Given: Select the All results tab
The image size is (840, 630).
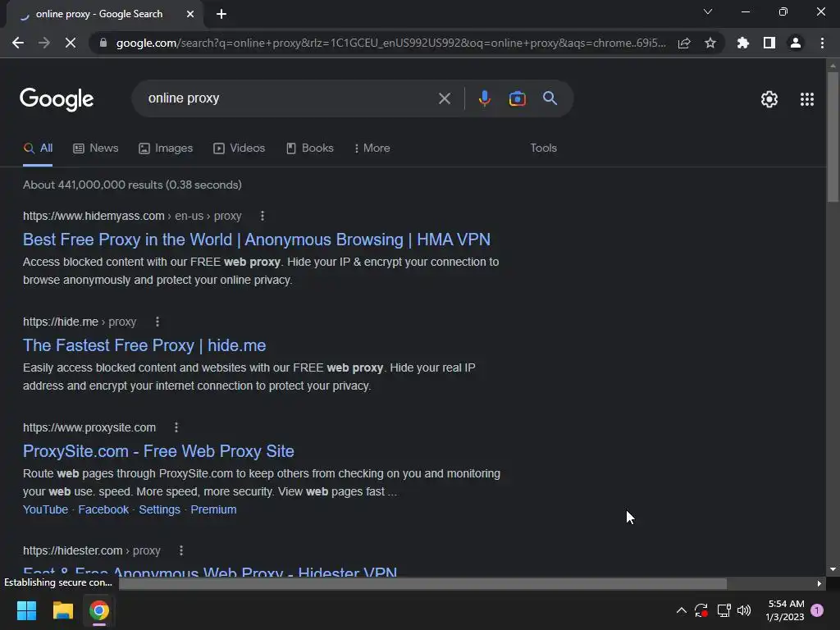Looking at the screenshot, I should pos(38,148).
